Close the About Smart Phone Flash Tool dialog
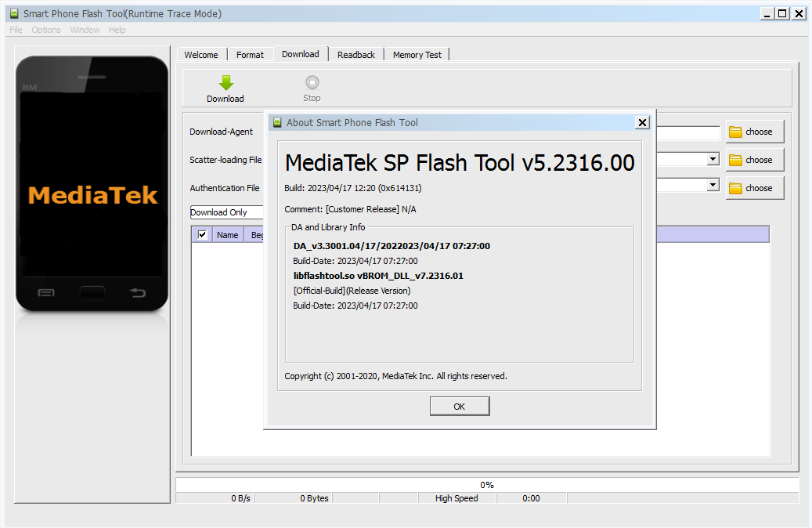Viewport: 812px width, 528px height. (642, 122)
